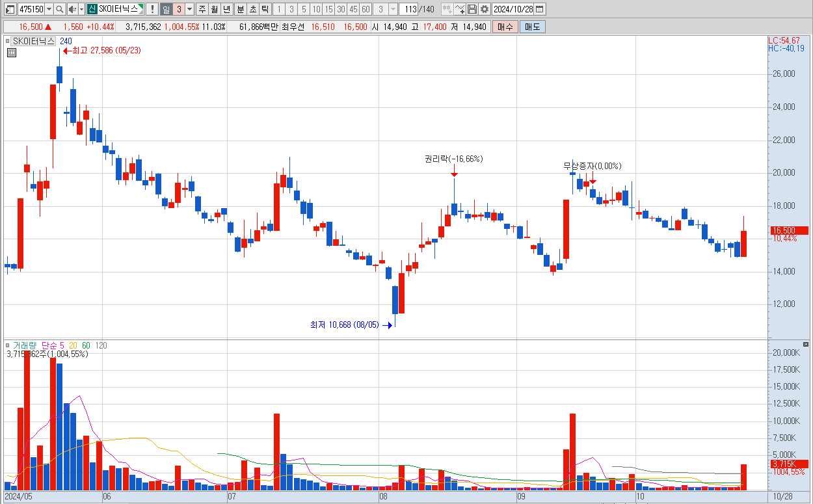Screen dimensions: 813x504
Task: Switch to 분 minute chart
Action: coord(240,9)
